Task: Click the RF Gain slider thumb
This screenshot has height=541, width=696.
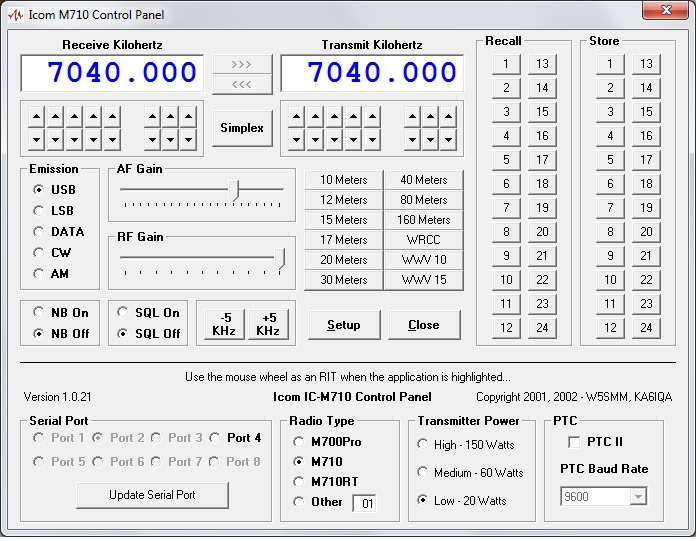Action: [280, 258]
